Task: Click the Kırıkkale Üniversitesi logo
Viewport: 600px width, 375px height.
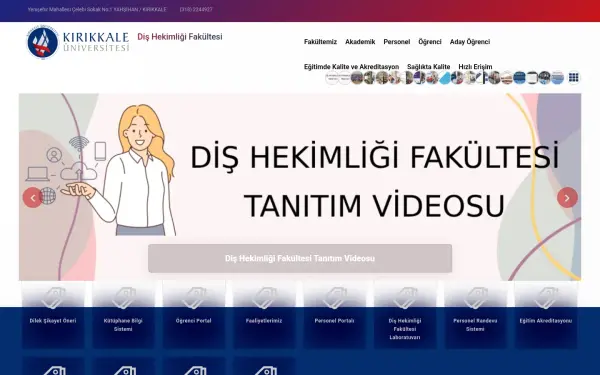Action: [78, 42]
